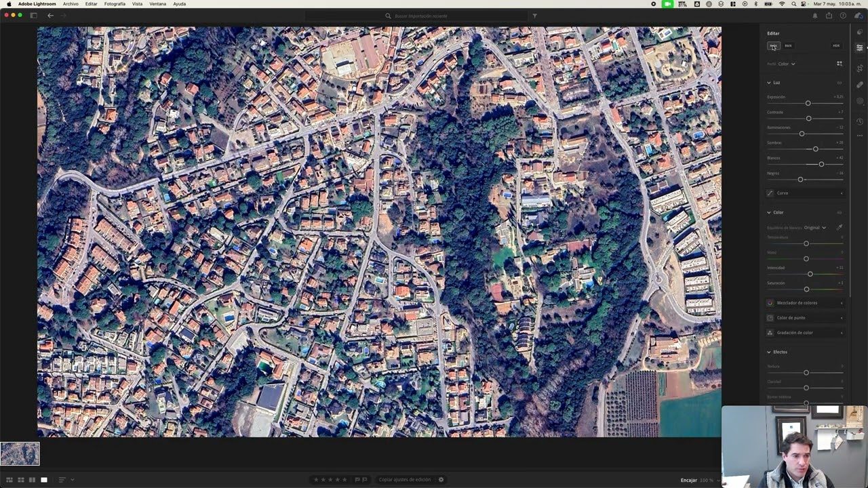Click the Exposición slider handle
The height and width of the screenshot is (488, 868).
click(808, 103)
